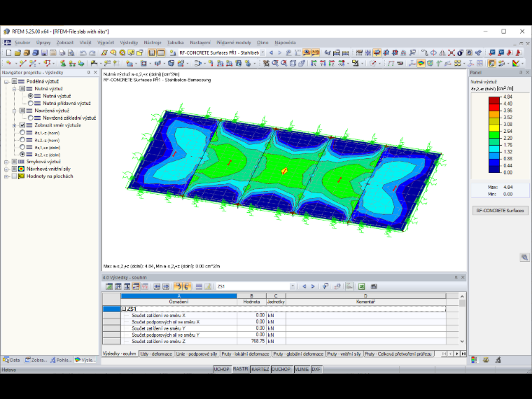The image size is (532, 399).
Task: Click the panel side icon near right edge
Action: 524,257
